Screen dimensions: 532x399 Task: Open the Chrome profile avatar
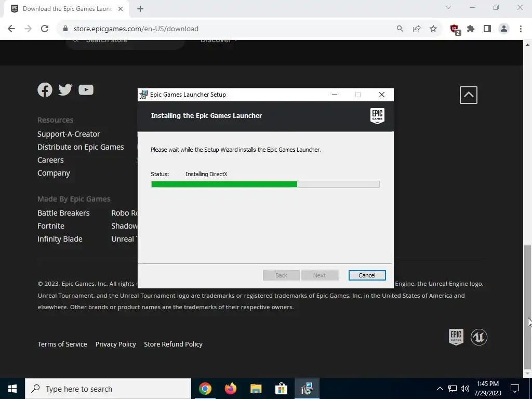[x=504, y=29]
